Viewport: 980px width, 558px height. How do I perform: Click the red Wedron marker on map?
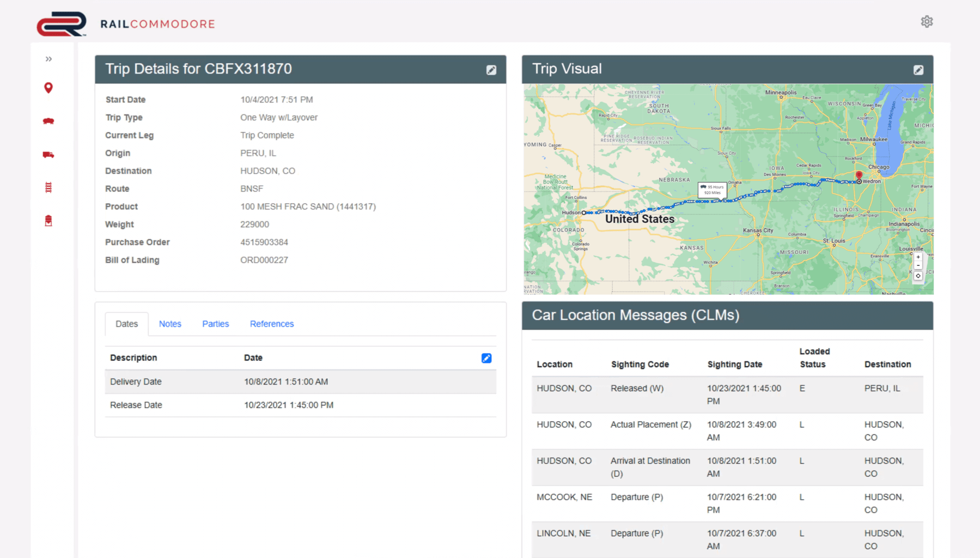tap(859, 175)
